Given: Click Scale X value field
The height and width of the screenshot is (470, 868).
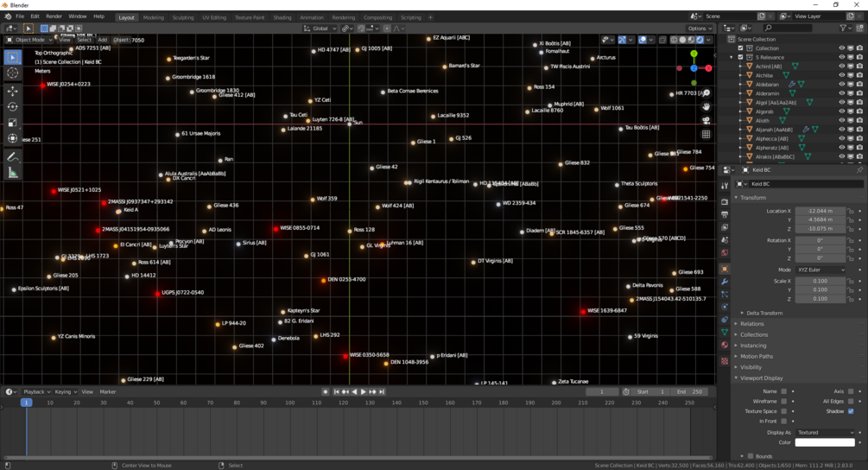Looking at the screenshot, I should pos(820,282).
